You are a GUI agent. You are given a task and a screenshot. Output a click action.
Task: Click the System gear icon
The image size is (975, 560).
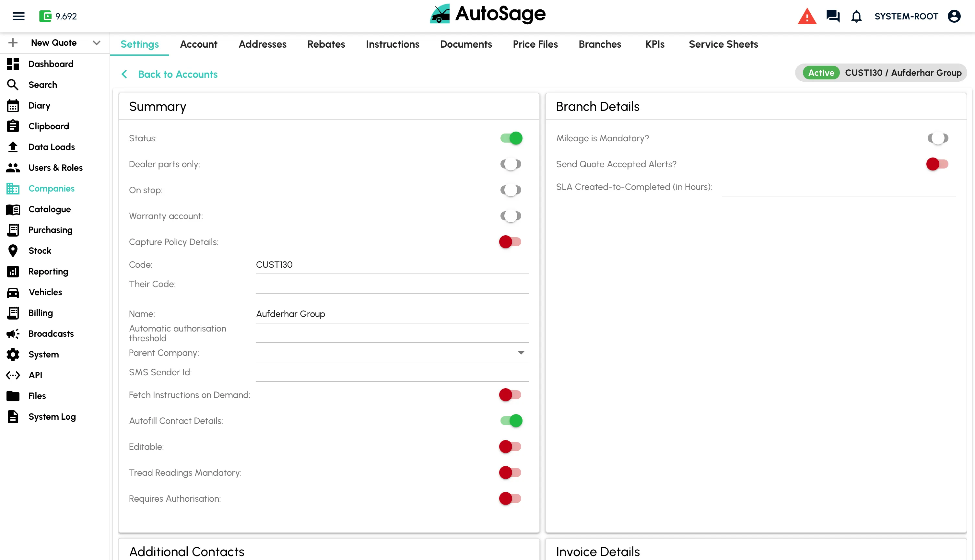coord(13,355)
